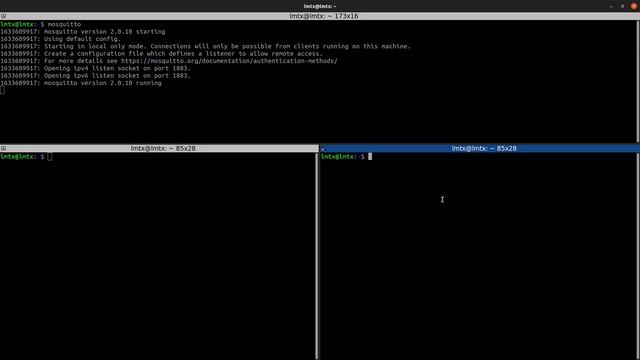The height and width of the screenshot is (360, 640).
Task: Open the bottom-right pane menu icon
Action: coord(323,149)
